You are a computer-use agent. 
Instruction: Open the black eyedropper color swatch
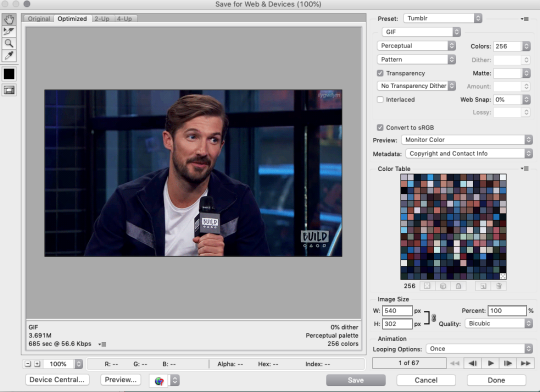[9, 74]
